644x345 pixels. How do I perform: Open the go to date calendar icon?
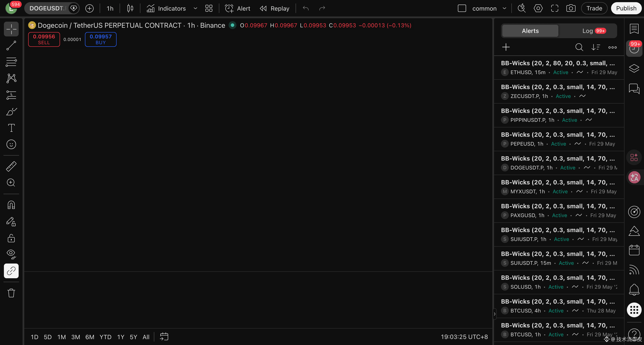pos(164,337)
